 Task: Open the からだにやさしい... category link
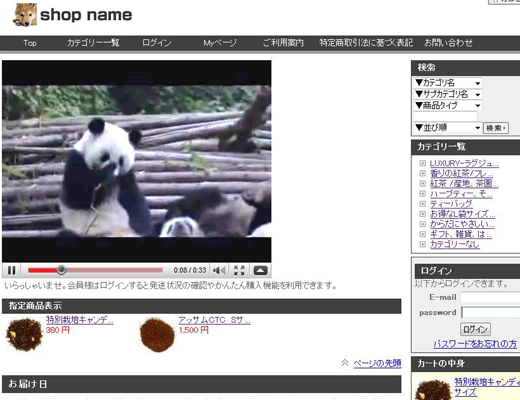pyautogui.click(x=462, y=224)
